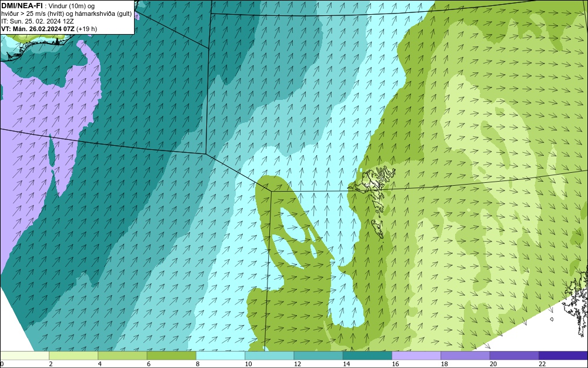The image size is (588, 368).
Task: Click the darkest purple swatch above 22
Action: [563, 355]
